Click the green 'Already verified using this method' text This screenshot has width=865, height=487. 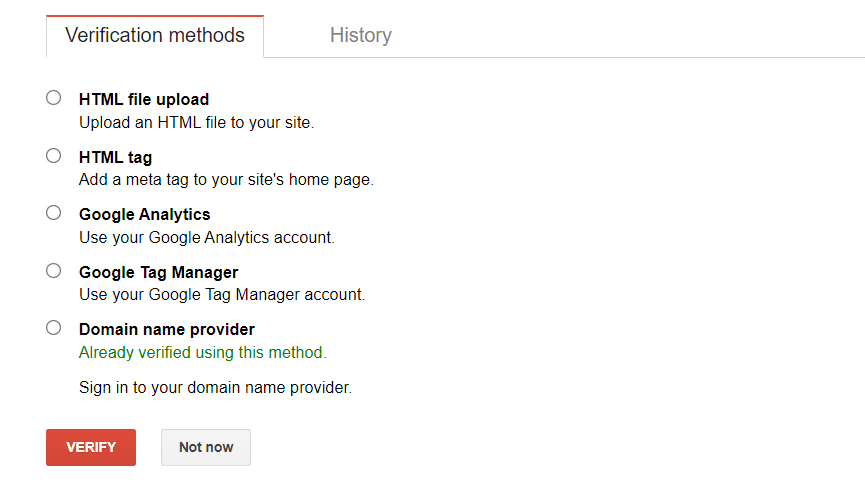pyautogui.click(x=202, y=352)
